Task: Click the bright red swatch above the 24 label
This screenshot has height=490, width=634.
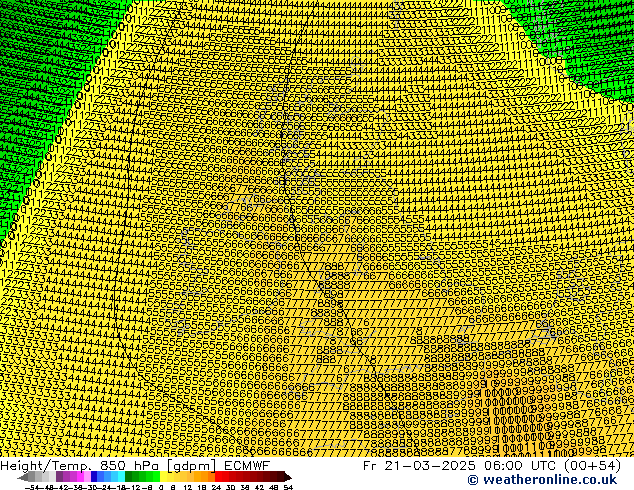Action: [218, 476]
